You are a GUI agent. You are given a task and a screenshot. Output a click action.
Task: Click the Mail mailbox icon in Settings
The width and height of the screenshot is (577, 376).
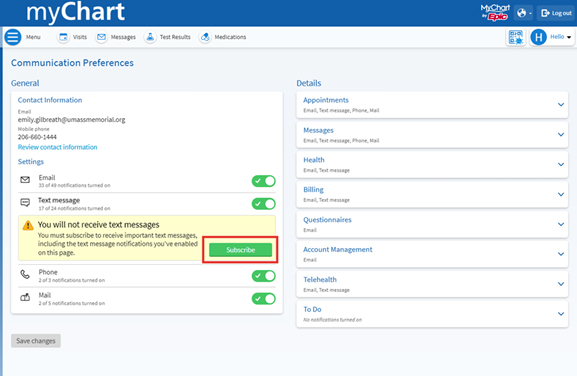(x=25, y=297)
